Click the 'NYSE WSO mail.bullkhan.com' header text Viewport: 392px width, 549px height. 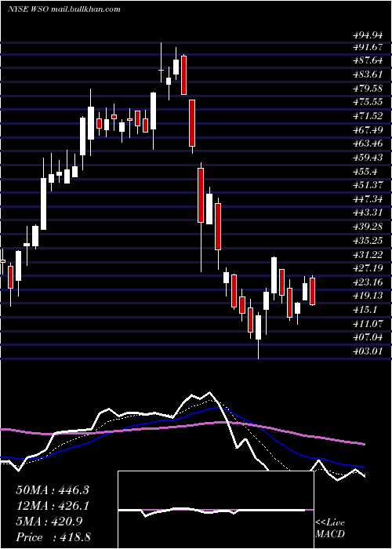[x=64, y=9]
